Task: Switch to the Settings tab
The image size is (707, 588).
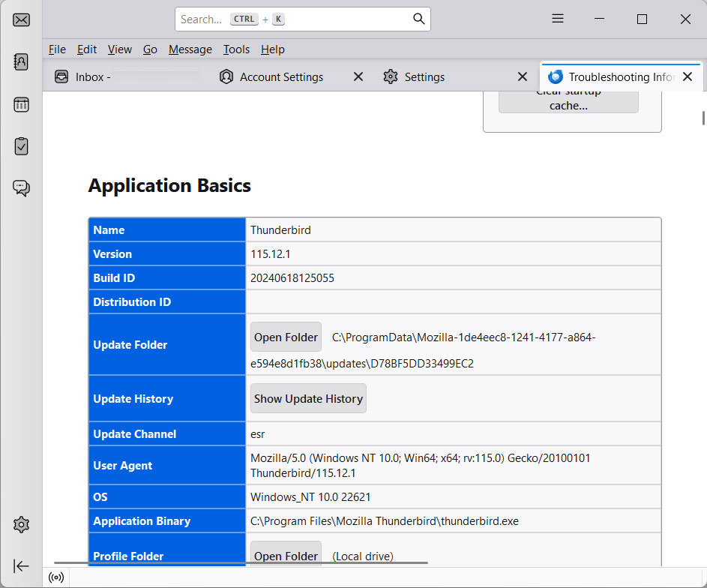Action: 424,76
